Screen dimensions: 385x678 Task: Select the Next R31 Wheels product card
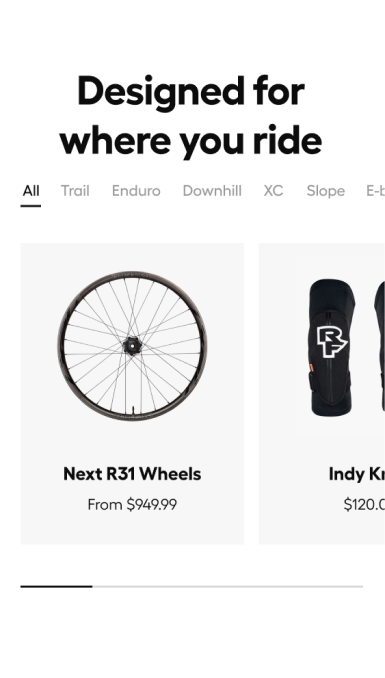point(132,393)
